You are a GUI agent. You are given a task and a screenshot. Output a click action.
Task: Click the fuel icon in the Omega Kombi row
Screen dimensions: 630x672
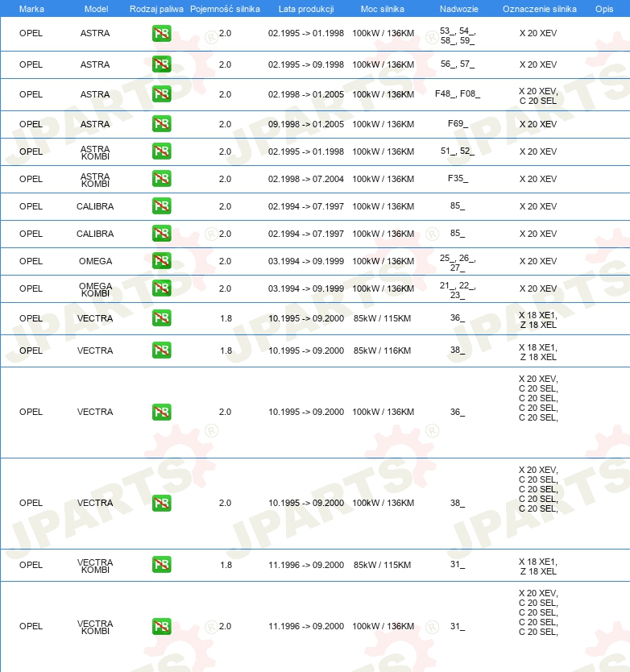pos(162,288)
